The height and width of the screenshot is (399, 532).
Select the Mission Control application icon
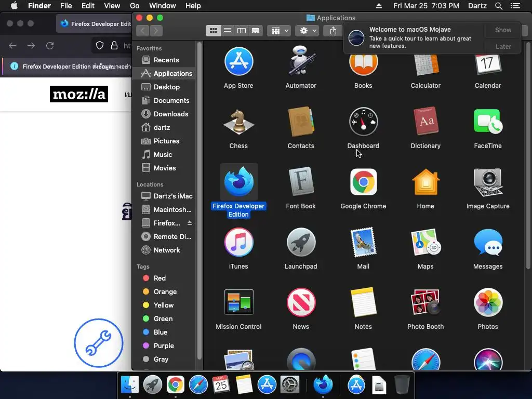click(238, 302)
